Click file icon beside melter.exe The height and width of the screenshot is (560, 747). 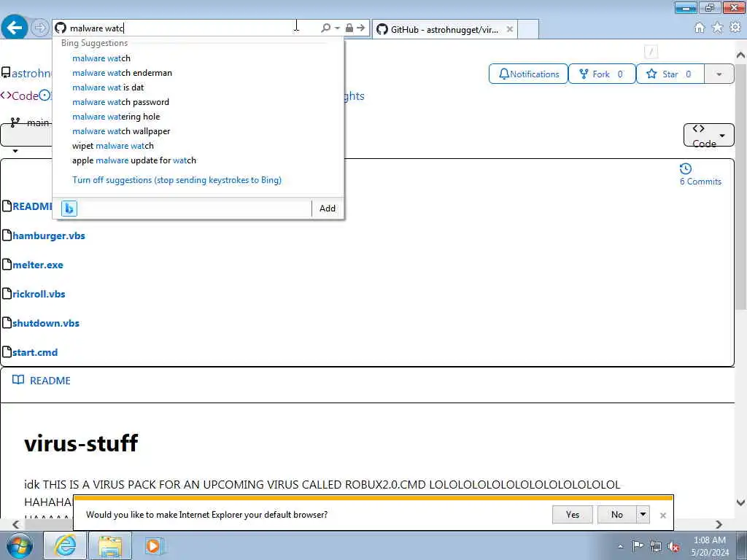7,264
